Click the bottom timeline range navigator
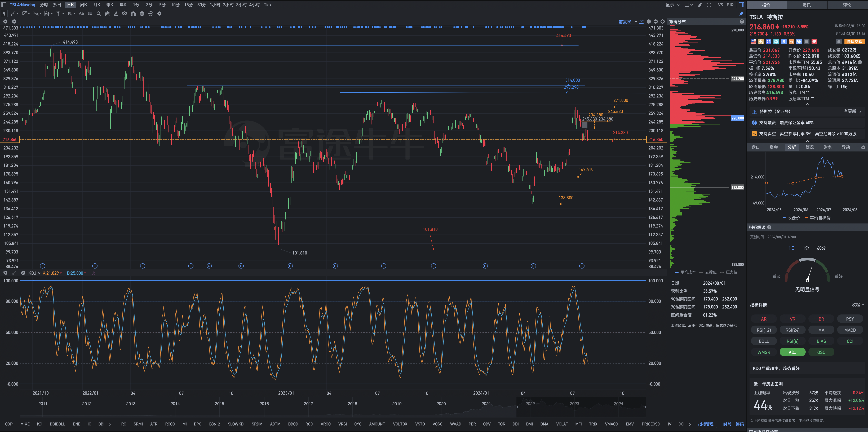Image resolution: width=868 pixels, height=432 pixels. [x=333, y=407]
